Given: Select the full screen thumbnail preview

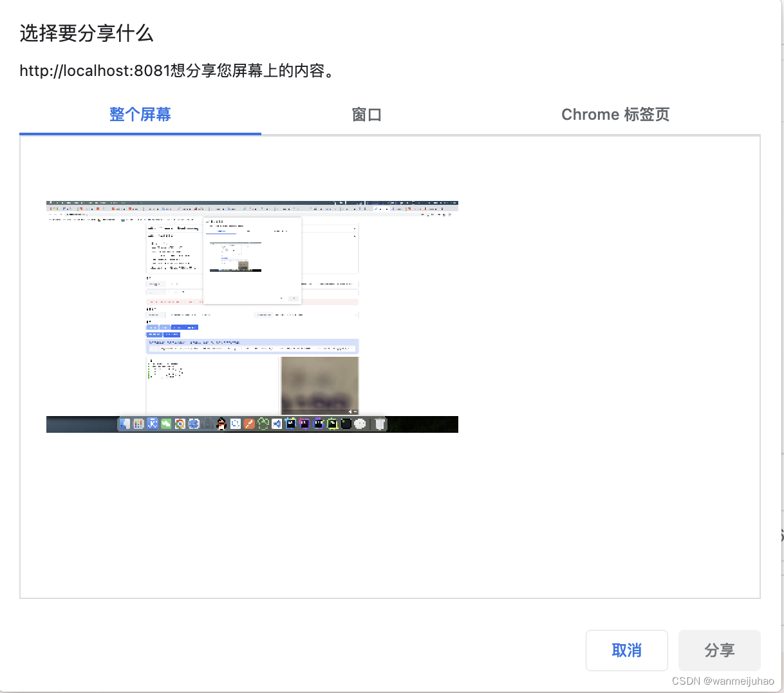Looking at the screenshot, I should (x=252, y=314).
